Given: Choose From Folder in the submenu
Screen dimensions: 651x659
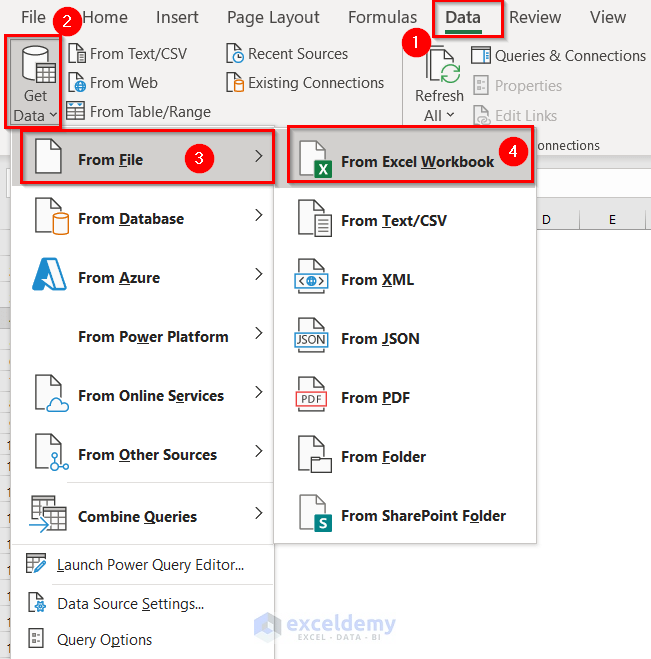Looking at the screenshot, I should pos(405,456).
